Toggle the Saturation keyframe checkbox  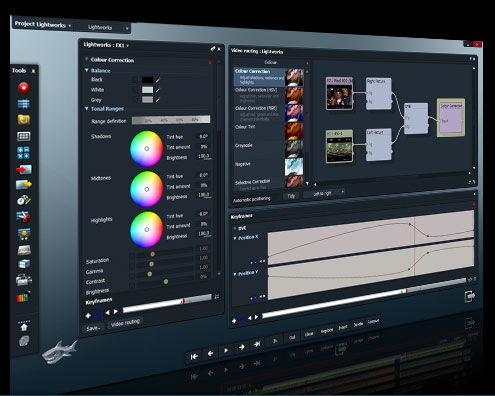coord(132,256)
